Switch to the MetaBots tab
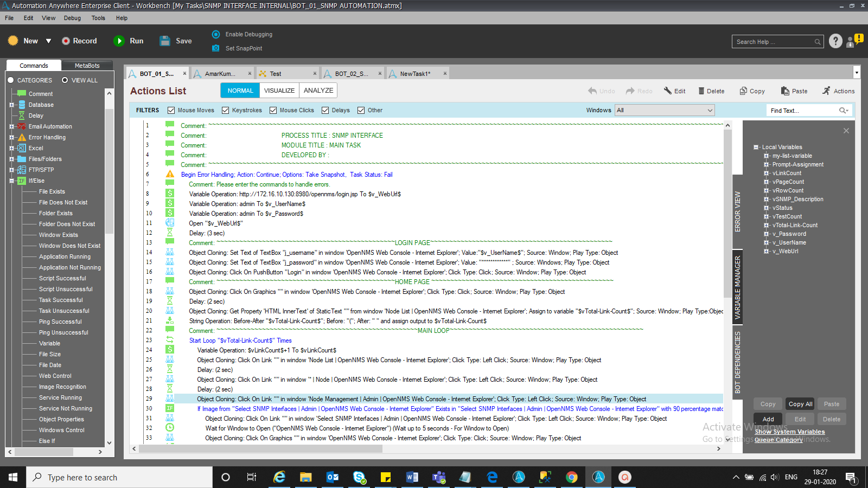This screenshot has height=488, width=868. 87,66
